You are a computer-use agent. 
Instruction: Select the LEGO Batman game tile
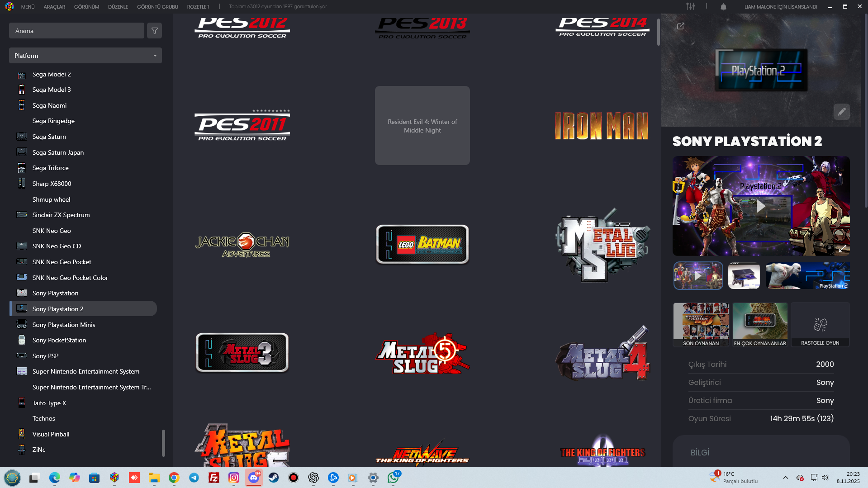tap(422, 245)
